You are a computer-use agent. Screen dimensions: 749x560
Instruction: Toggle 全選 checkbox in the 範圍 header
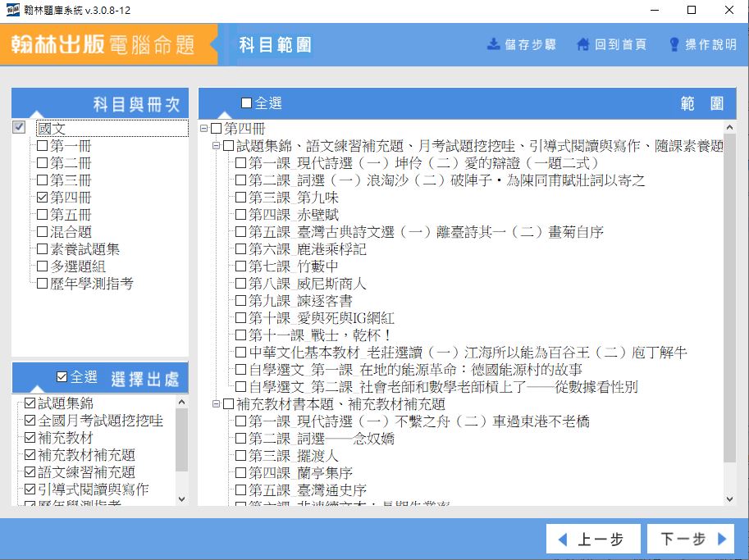[246, 103]
